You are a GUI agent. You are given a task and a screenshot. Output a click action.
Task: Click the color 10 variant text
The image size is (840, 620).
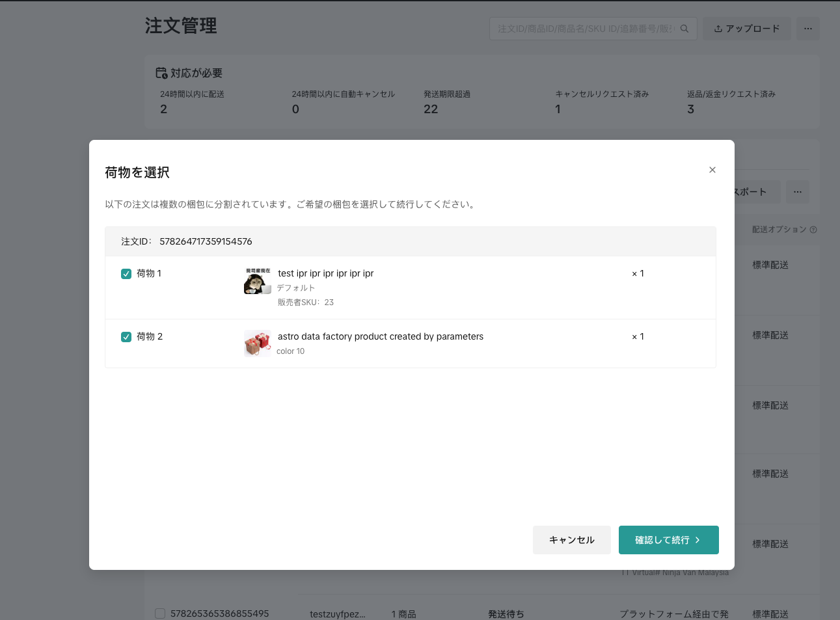(x=290, y=351)
